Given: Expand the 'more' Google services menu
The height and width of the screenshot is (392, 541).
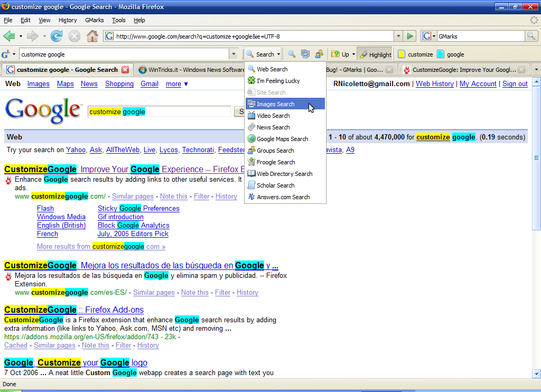Looking at the screenshot, I should click(x=177, y=84).
